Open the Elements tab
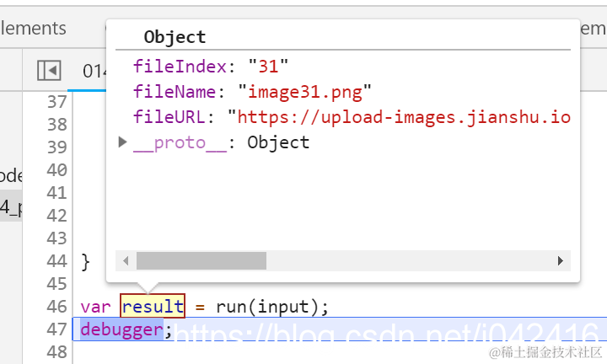 point(33,29)
